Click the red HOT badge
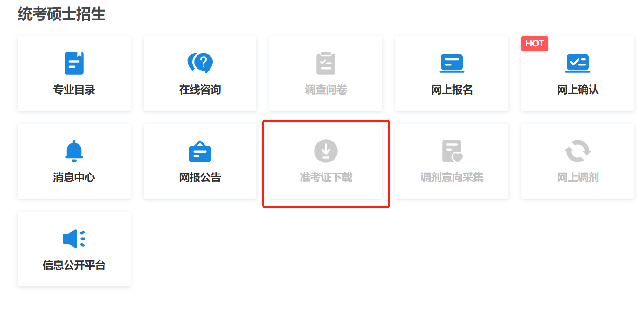The image size is (644, 309). point(535,43)
